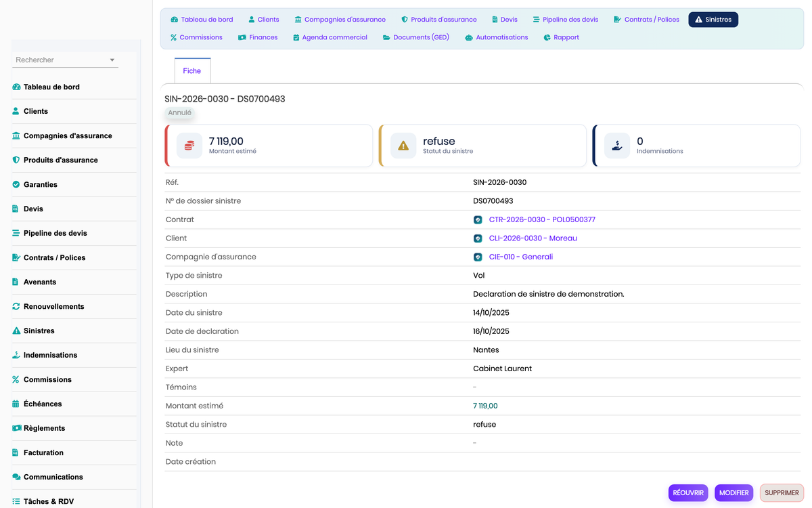Screen dimensions: 812x508
Task: Open Pipeline des devis in top menu
Action: pyautogui.click(x=566, y=20)
